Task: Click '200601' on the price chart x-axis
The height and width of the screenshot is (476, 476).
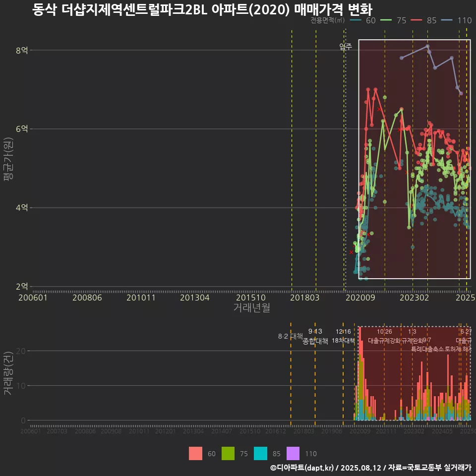Action: coord(33,297)
